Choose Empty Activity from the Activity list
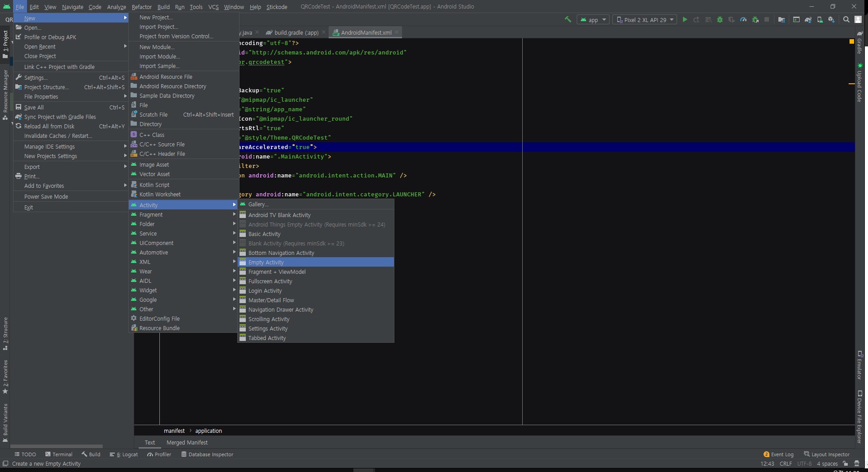The height and width of the screenshot is (472, 868). tap(316, 262)
